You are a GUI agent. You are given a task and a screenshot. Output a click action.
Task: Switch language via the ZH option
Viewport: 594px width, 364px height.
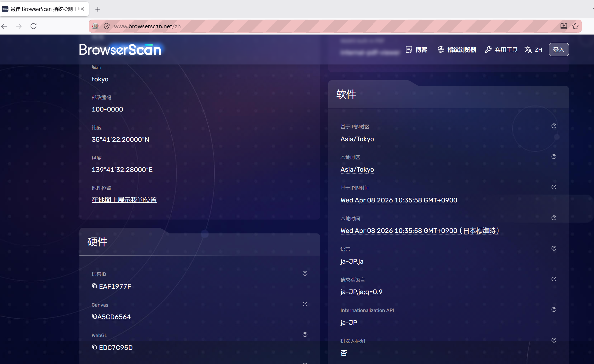[x=534, y=50]
